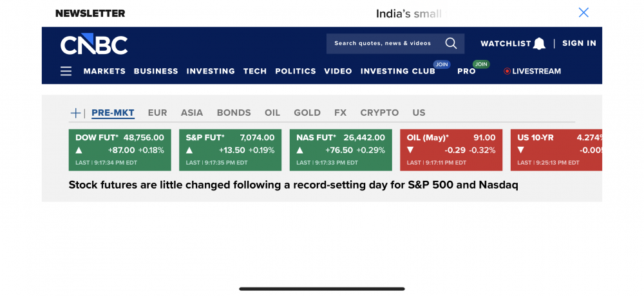The height and width of the screenshot is (296, 644).
Task: Open the hamburger navigation menu
Action: pyautogui.click(x=66, y=71)
